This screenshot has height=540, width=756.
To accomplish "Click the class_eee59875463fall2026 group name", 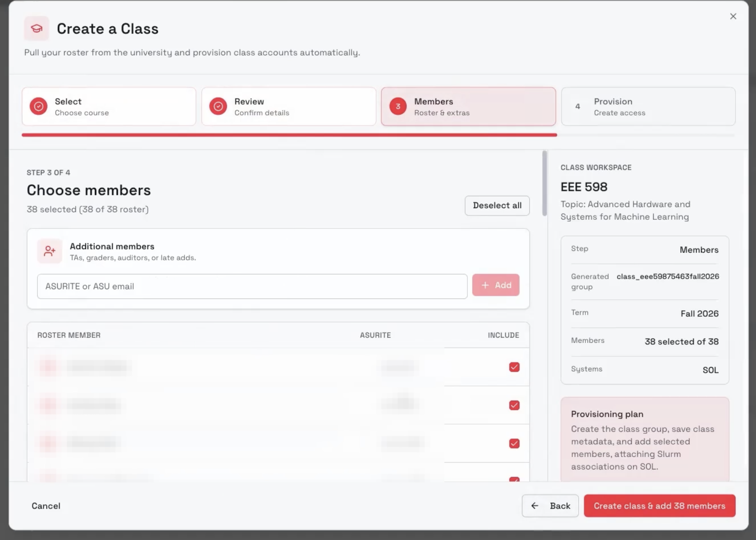I will (x=668, y=277).
